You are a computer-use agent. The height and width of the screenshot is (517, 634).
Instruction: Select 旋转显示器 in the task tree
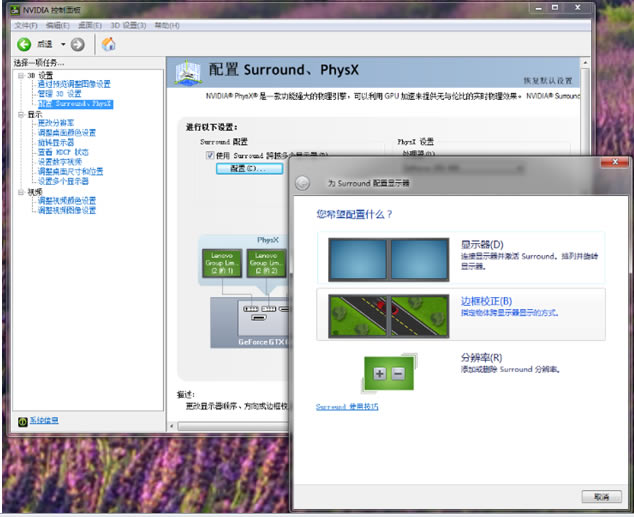point(56,142)
